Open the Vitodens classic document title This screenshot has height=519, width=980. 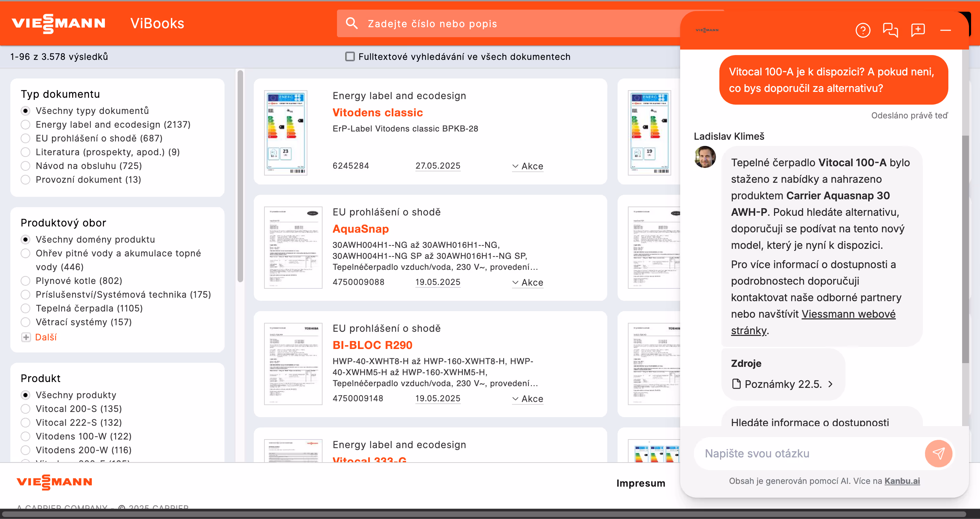coord(378,112)
